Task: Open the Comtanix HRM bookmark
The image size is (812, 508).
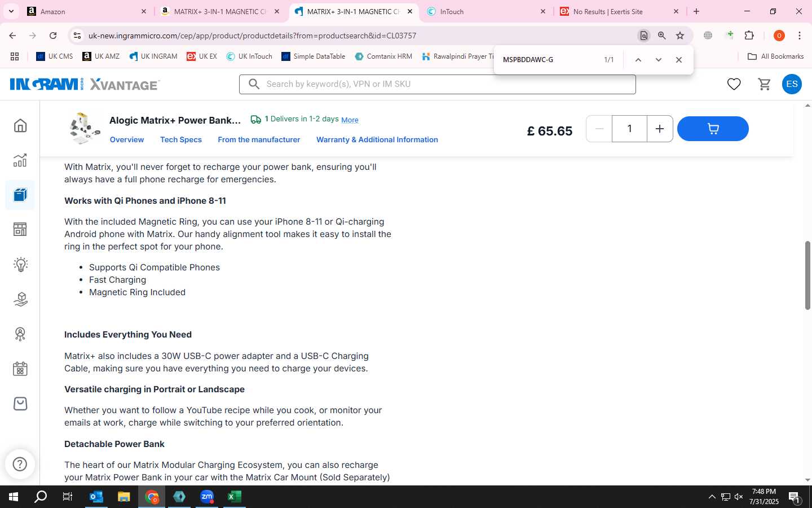Action: click(383, 56)
